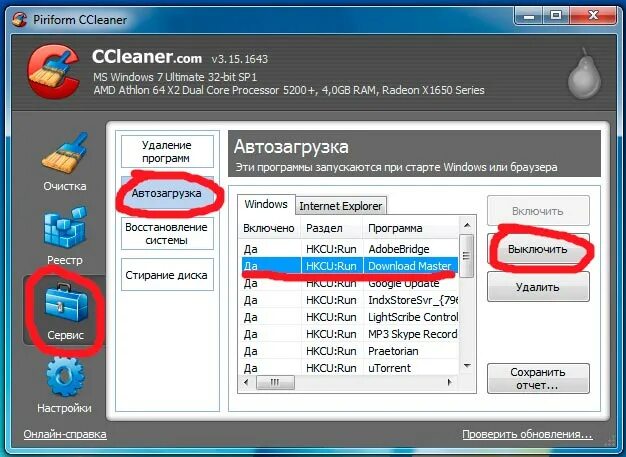Switch to the Internet Explorer tab
Viewport: 626px width, 457px height.
(x=341, y=206)
